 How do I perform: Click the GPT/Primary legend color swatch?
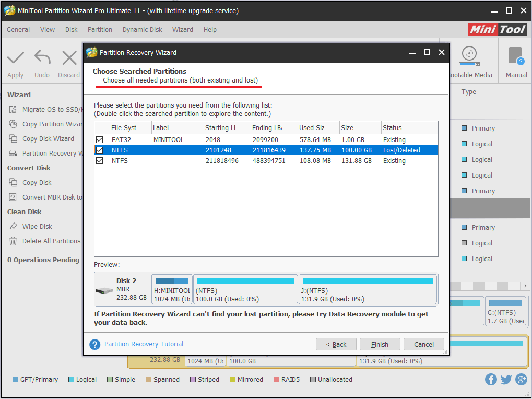[15, 379]
